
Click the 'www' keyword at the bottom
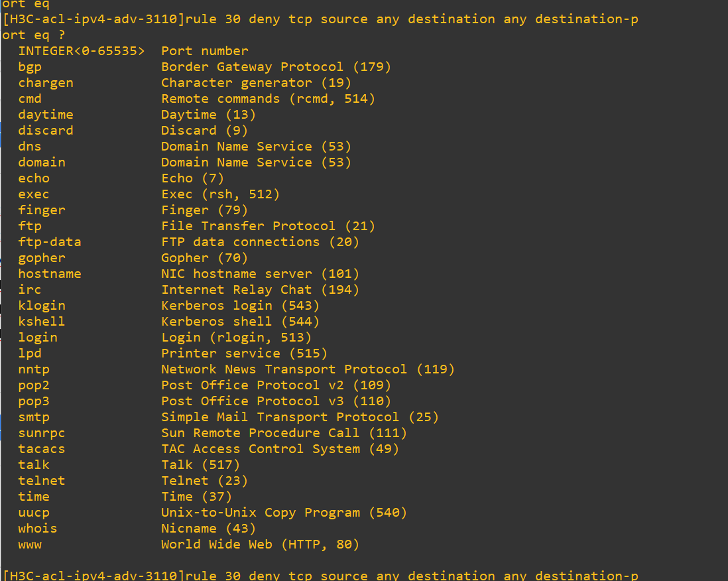30,545
